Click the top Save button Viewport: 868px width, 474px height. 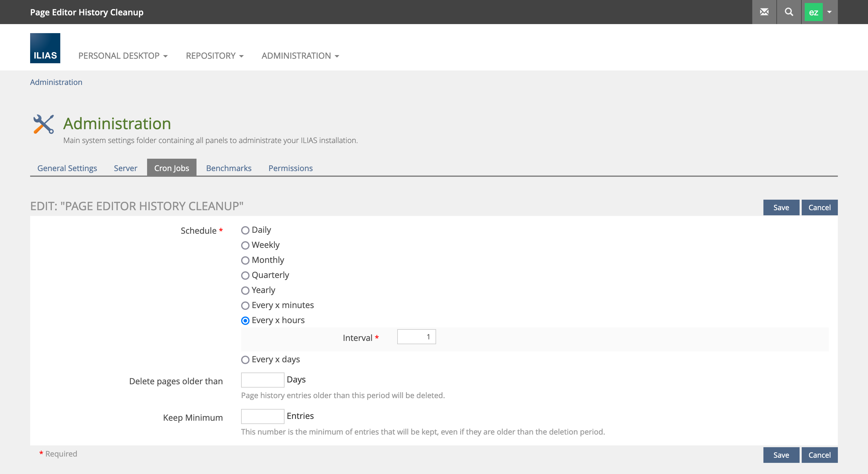click(781, 207)
